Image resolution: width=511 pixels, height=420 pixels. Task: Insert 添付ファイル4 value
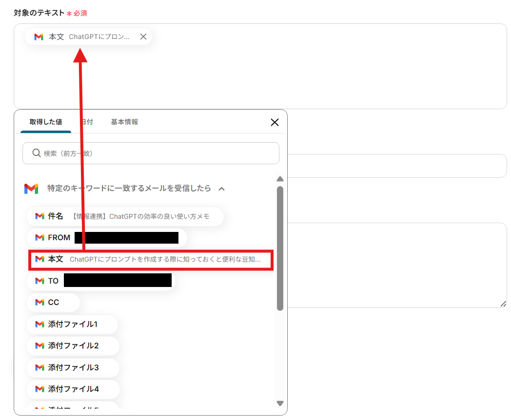[x=73, y=389]
